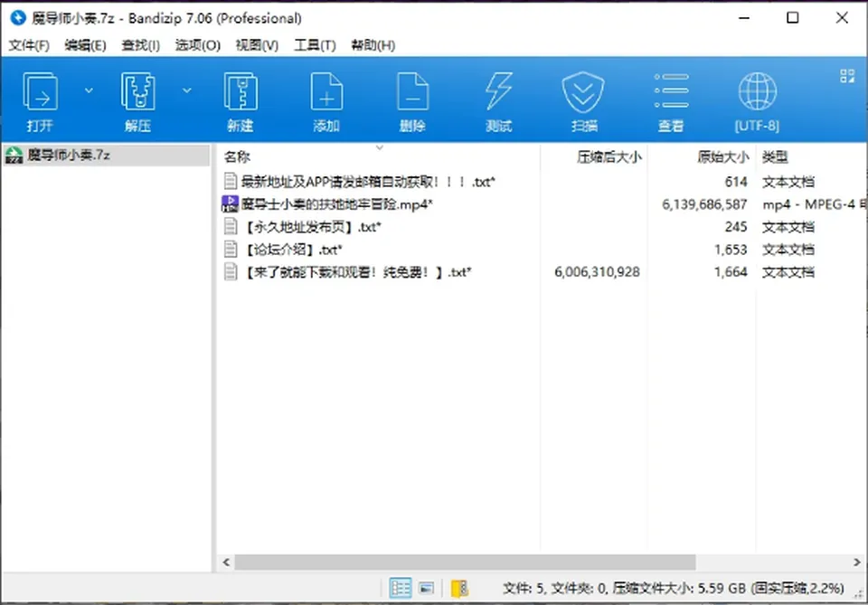Switch to the thumbnail view icon in status bar
Screen dimensions: 868x605
point(426,587)
